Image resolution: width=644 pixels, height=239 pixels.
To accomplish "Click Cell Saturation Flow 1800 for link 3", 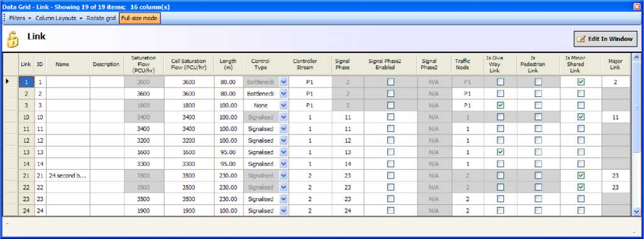I will (189, 106).
